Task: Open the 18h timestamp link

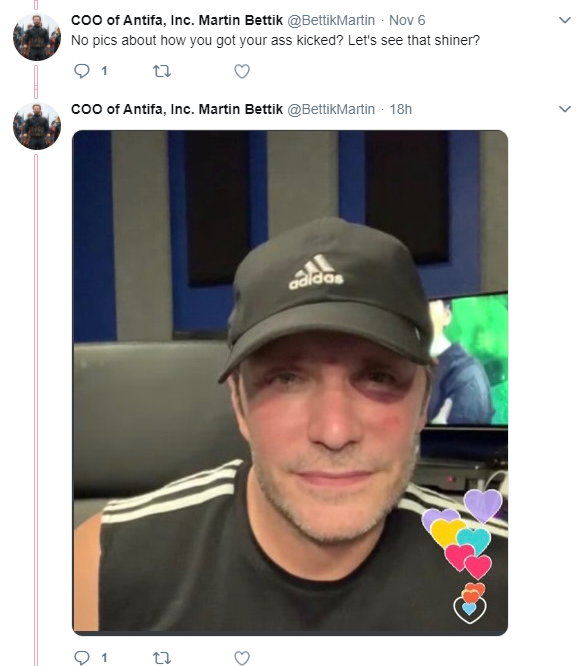Action: click(401, 109)
